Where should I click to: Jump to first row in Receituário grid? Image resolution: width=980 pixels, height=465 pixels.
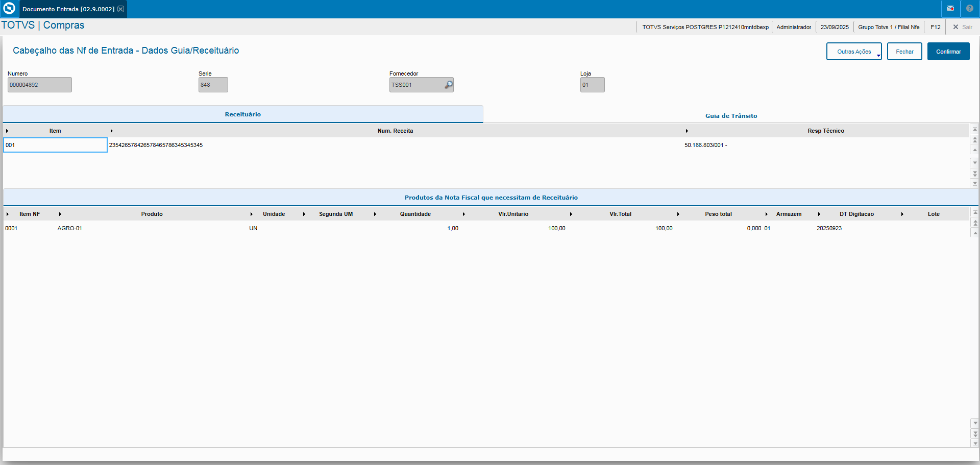[x=975, y=130]
